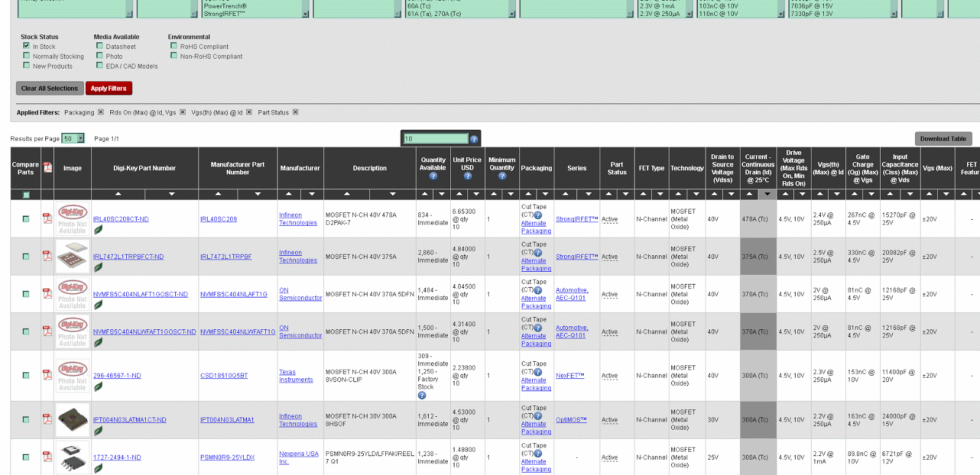The height and width of the screenshot is (475, 980).
Task: Open Results per Page dropdown
Action: (x=73, y=139)
